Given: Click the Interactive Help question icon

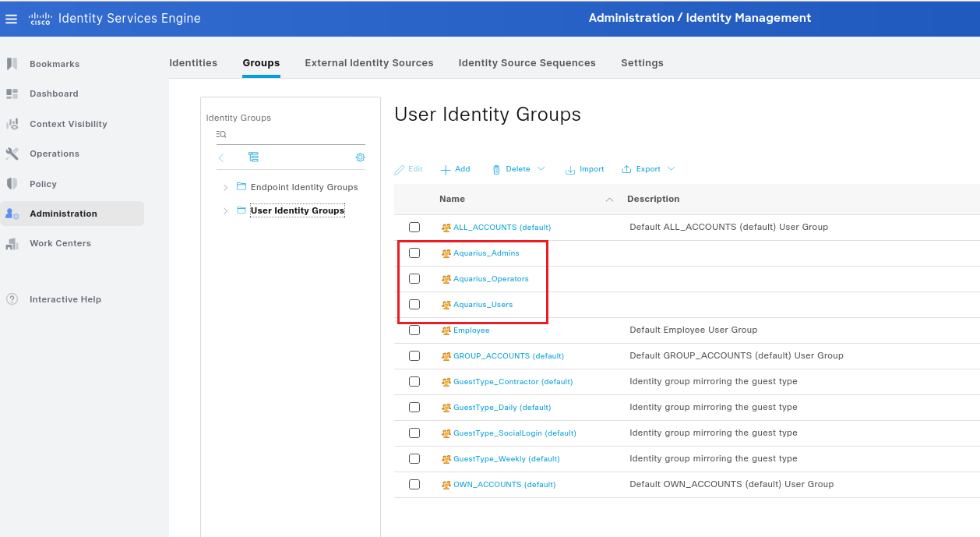Looking at the screenshot, I should (12, 299).
